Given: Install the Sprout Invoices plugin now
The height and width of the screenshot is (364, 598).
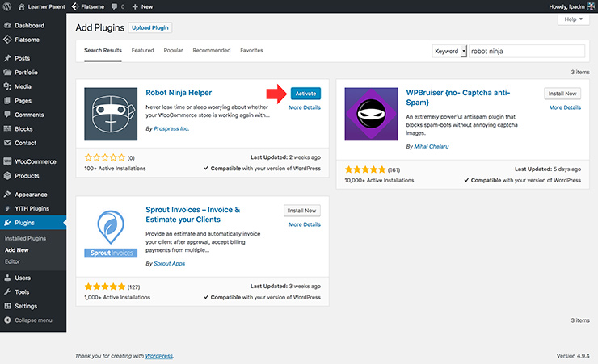Looking at the screenshot, I should [x=302, y=211].
